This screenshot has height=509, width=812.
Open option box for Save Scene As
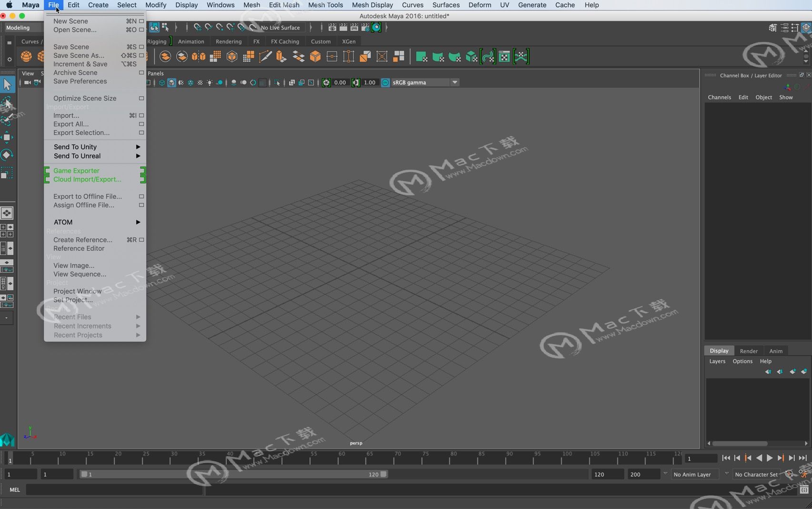pos(141,55)
